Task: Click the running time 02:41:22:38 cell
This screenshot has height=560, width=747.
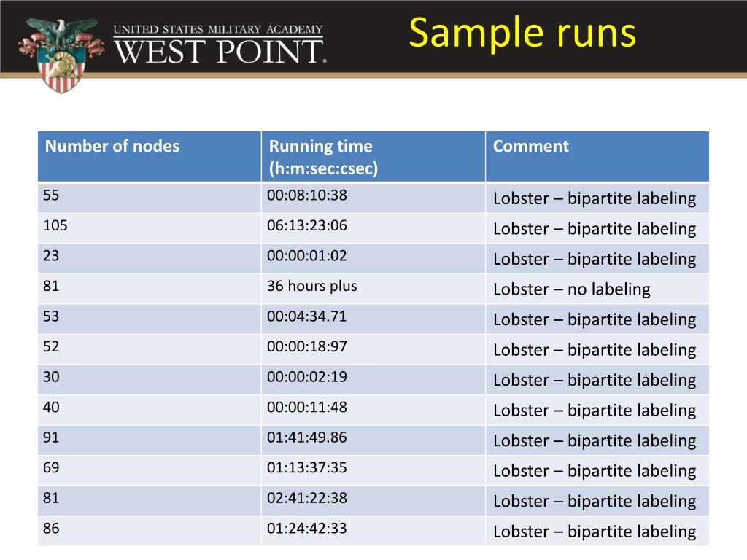Action: click(373, 500)
